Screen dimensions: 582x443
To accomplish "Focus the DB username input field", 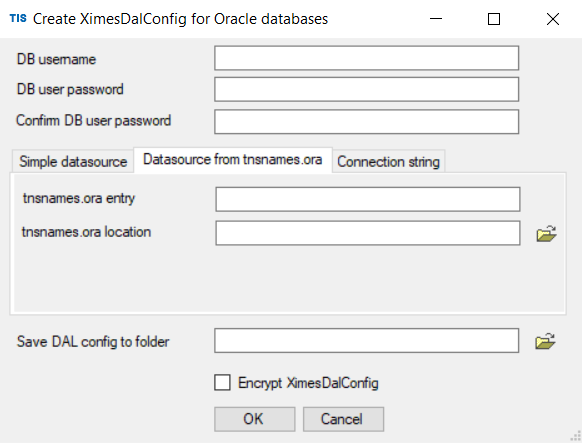I will coord(366,58).
